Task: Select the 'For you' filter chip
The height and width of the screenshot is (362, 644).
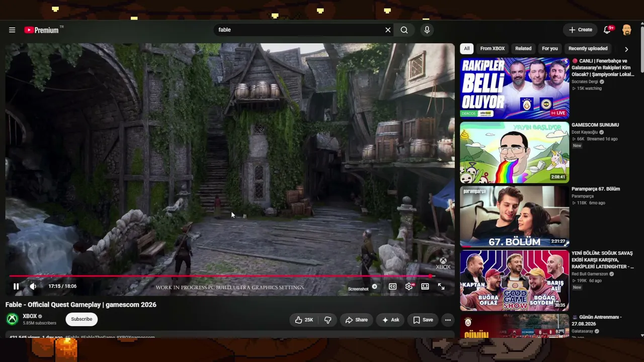Action: 550,49
